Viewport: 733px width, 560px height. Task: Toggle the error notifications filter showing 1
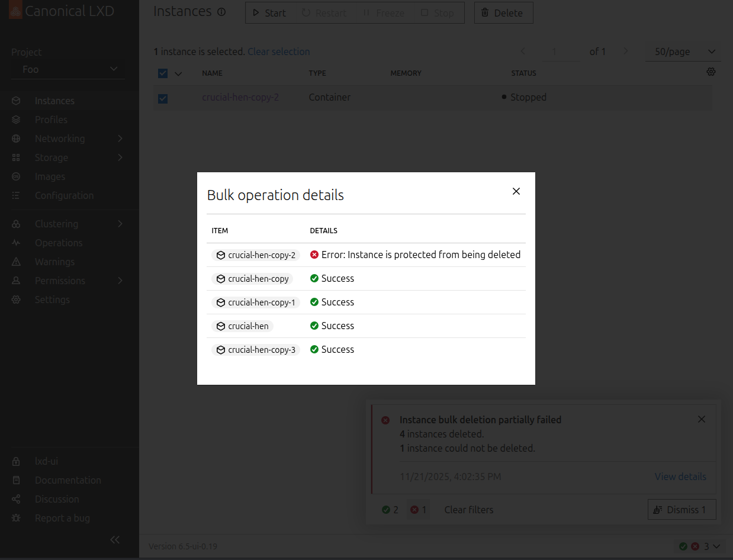(x=419, y=510)
